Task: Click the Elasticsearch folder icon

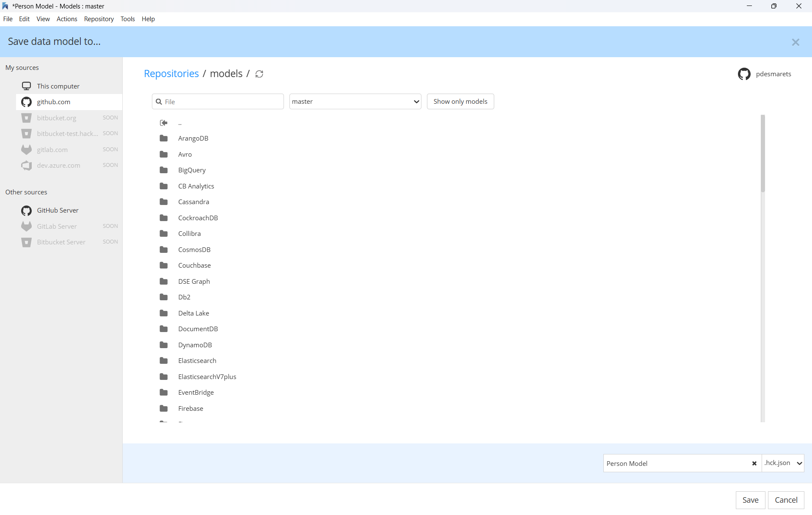Action: click(x=164, y=361)
